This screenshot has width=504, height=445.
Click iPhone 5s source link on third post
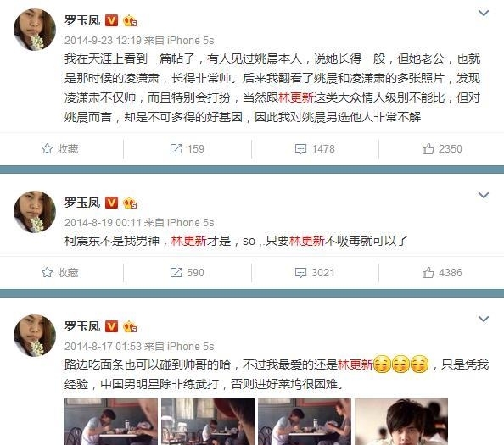pyautogui.click(x=190, y=347)
